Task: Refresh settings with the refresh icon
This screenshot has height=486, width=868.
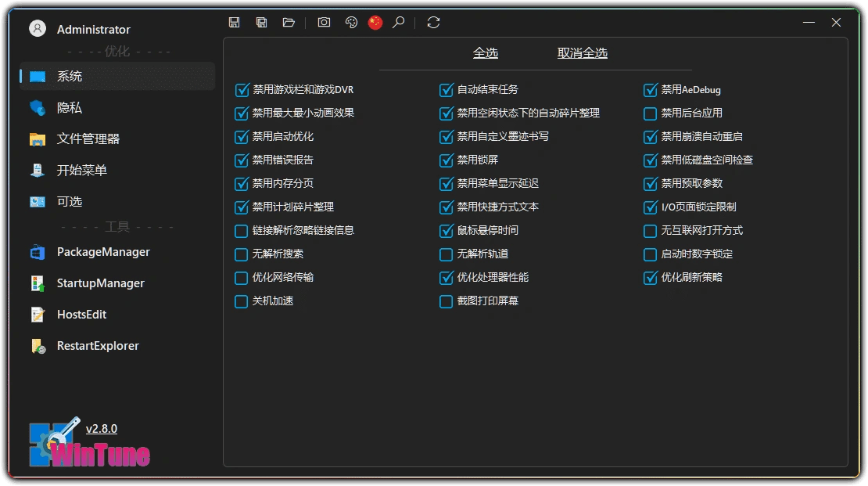Action: click(x=432, y=23)
